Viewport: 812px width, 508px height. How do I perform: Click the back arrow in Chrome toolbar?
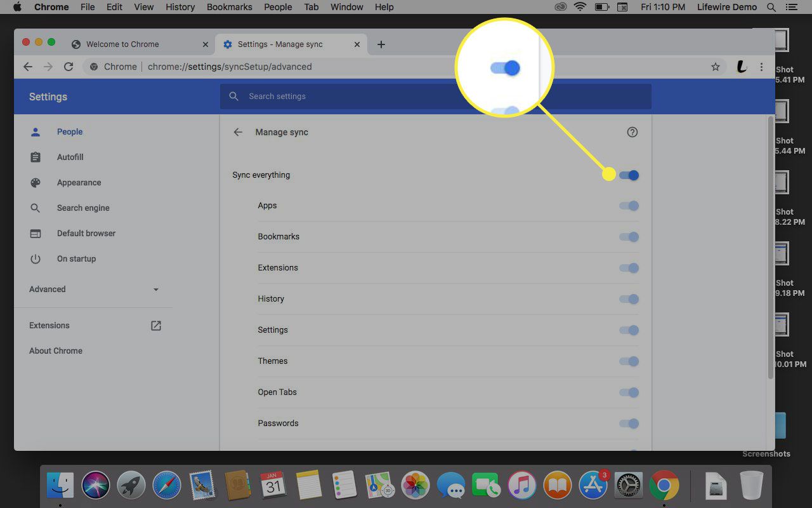click(27, 67)
